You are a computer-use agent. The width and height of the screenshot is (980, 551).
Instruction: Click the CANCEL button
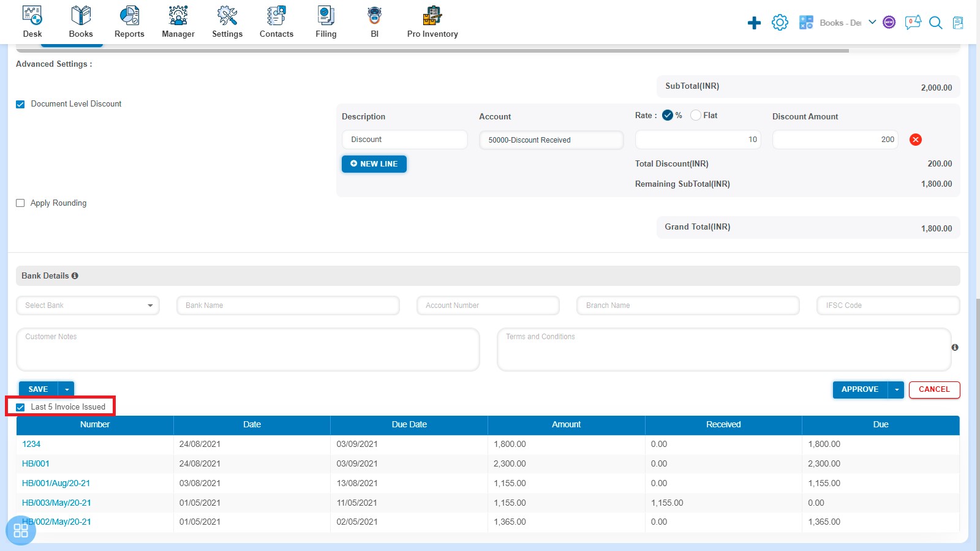pyautogui.click(x=934, y=389)
